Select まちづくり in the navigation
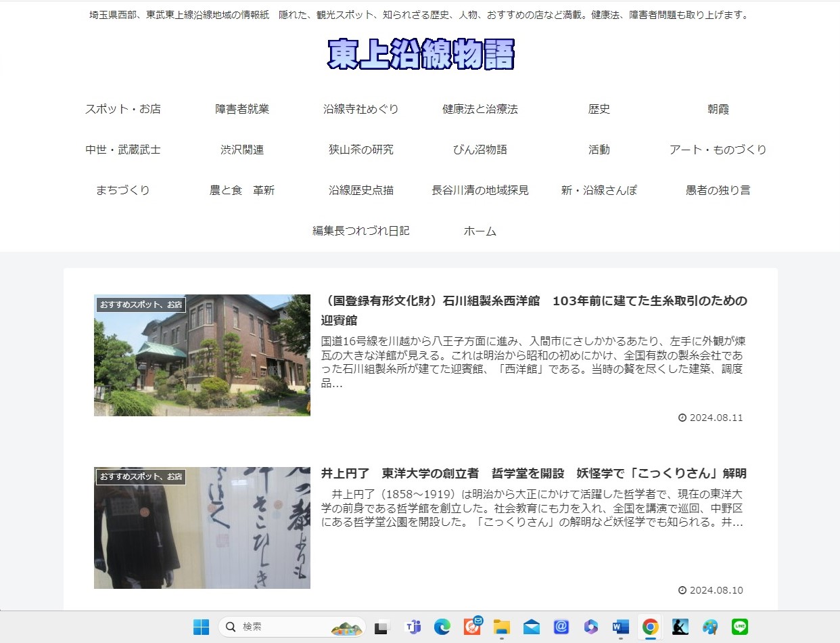 [123, 190]
